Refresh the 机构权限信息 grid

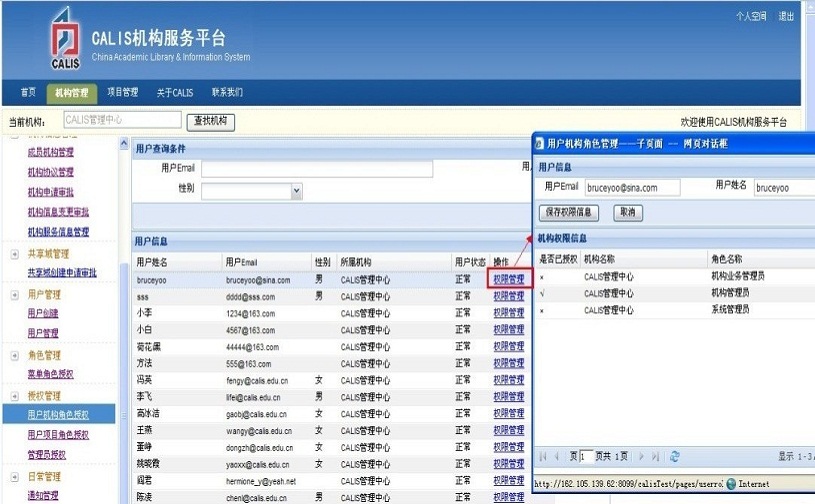click(675, 456)
